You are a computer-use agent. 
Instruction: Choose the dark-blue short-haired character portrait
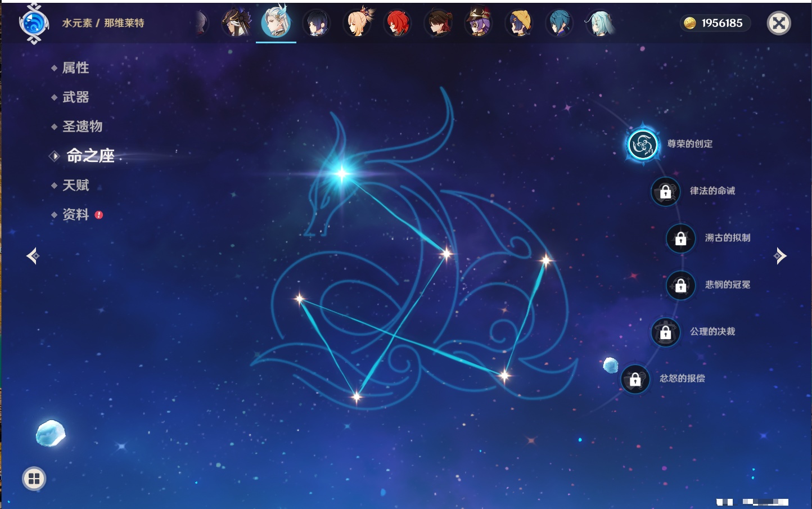pos(317,24)
